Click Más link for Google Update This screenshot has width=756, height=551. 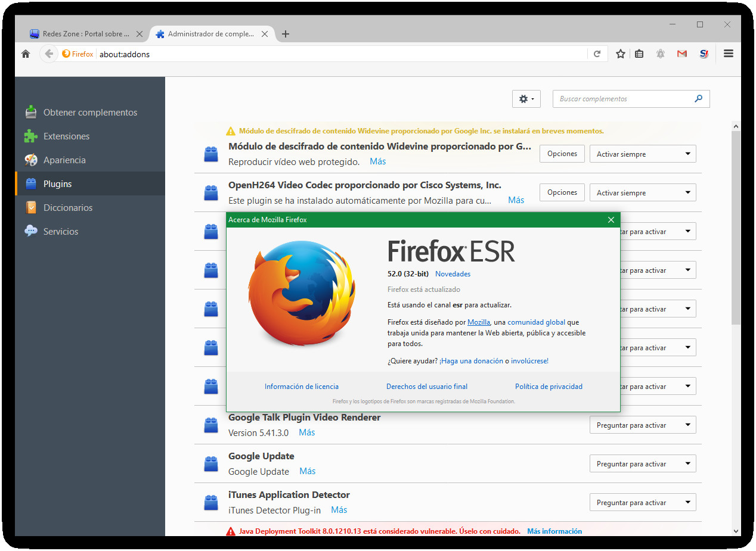pos(308,471)
